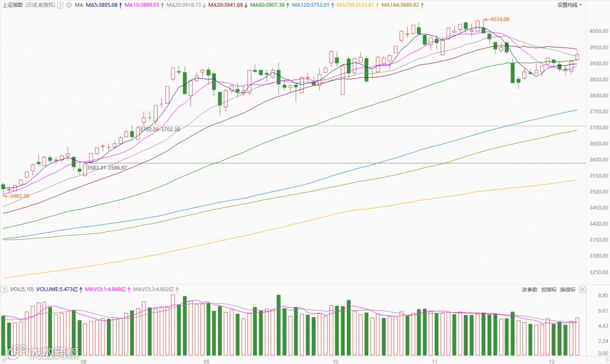
Task: Open the MA indicator help question-mark icon
Action: click(x=60, y=6)
